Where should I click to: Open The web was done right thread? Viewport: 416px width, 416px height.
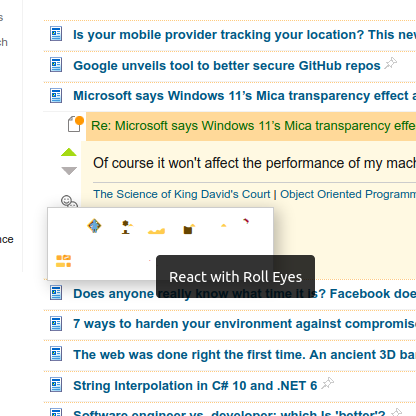coord(244,355)
